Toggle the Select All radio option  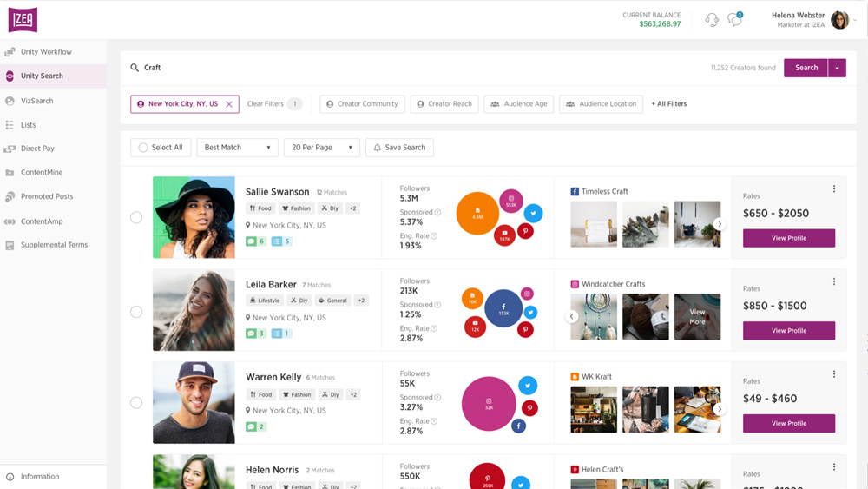point(143,148)
